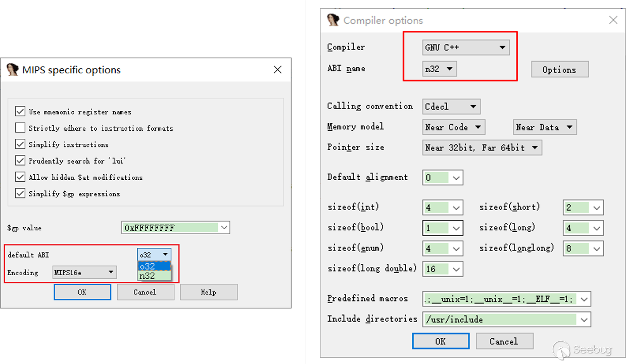
Task: Click Cancel in Compiler options
Action: click(x=504, y=341)
